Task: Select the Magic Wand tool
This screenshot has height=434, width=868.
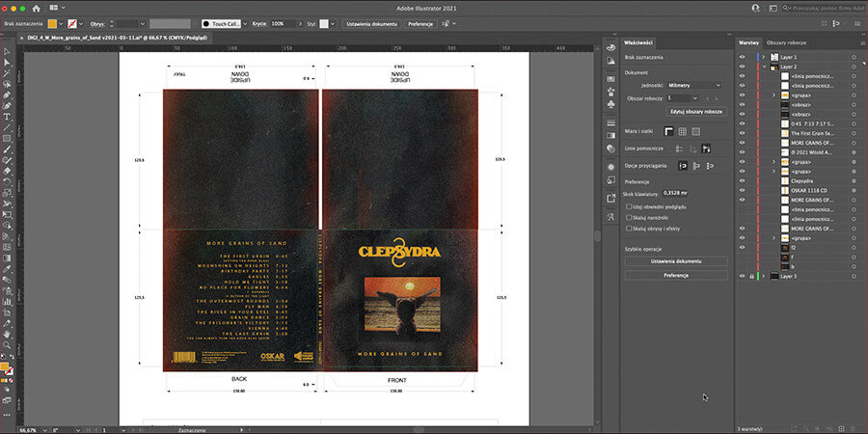Action: tap(7, 73)
